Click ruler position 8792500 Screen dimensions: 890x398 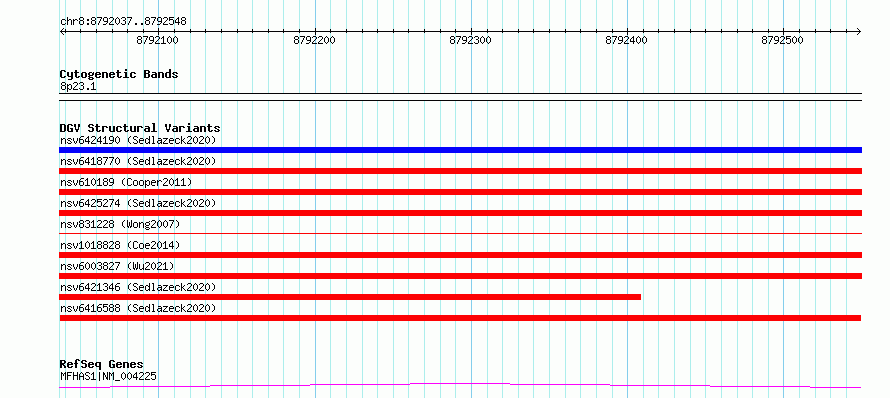click(x=783, y=40)
